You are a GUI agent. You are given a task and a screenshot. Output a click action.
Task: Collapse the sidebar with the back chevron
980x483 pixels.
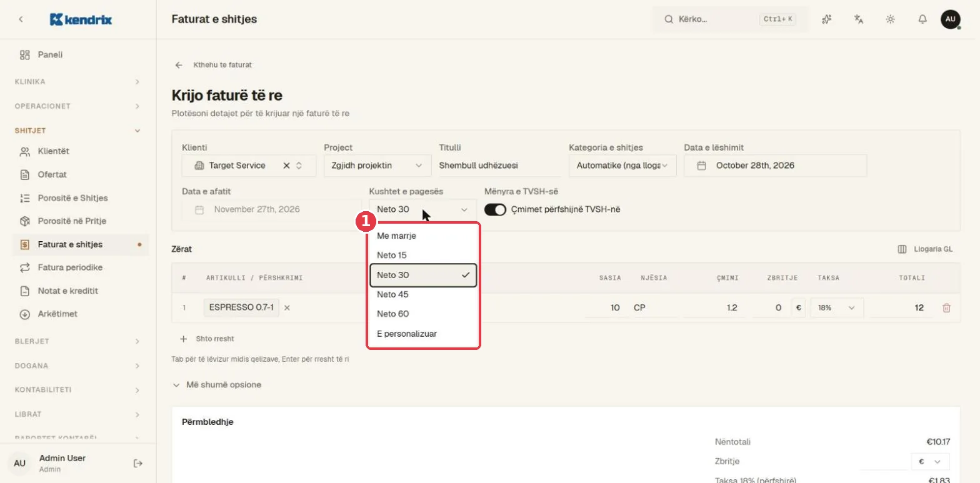point(21,19)
